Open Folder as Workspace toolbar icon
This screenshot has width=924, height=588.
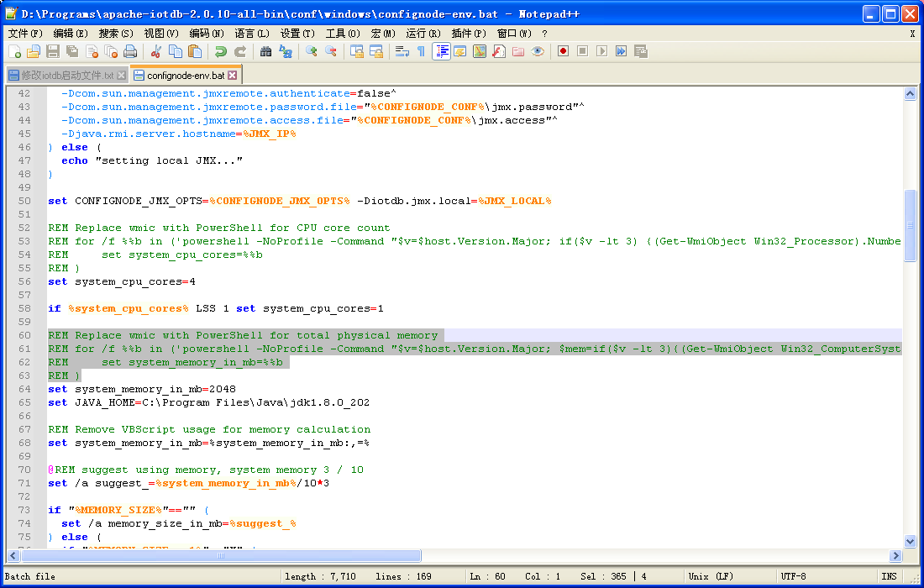pyautogui.click(x=518, y=52)
